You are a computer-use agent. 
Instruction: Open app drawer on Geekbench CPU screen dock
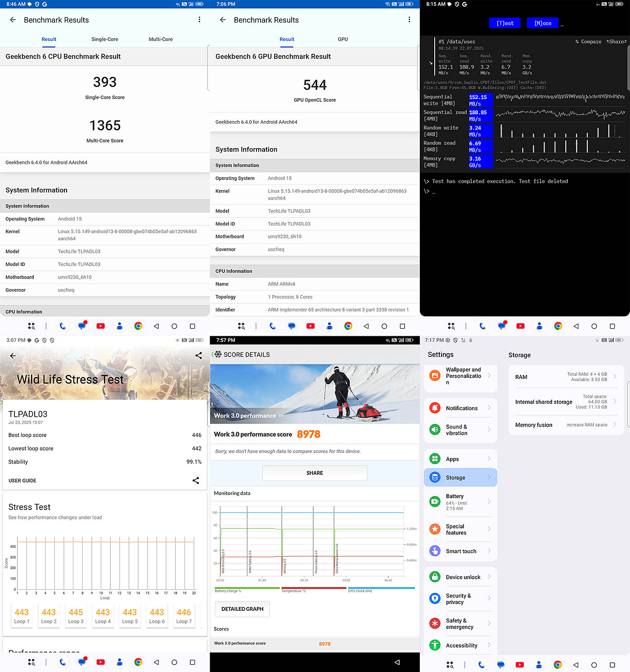click(31, 326)
